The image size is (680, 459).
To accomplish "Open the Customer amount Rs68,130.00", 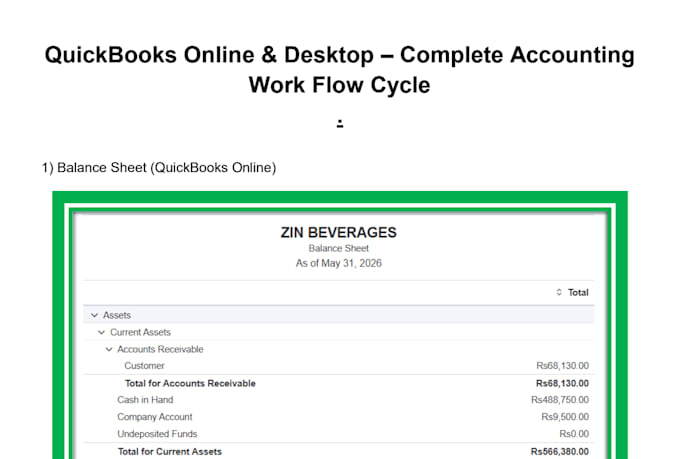I will tap(562, 366).
